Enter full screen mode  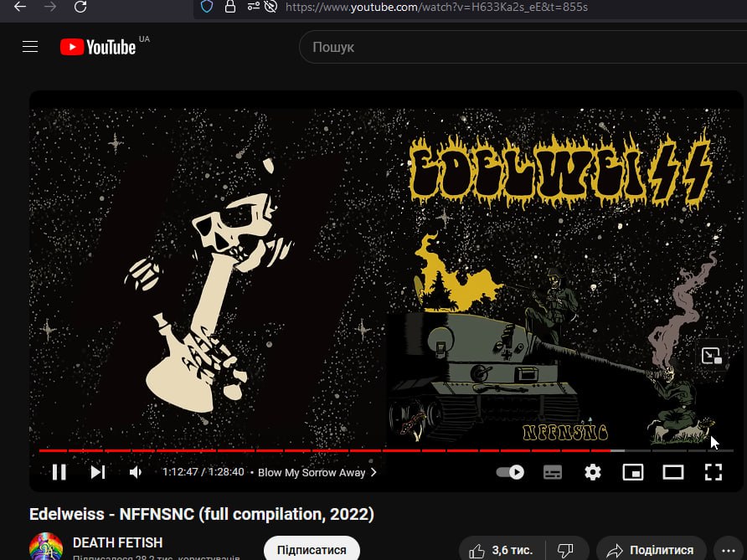713,472
